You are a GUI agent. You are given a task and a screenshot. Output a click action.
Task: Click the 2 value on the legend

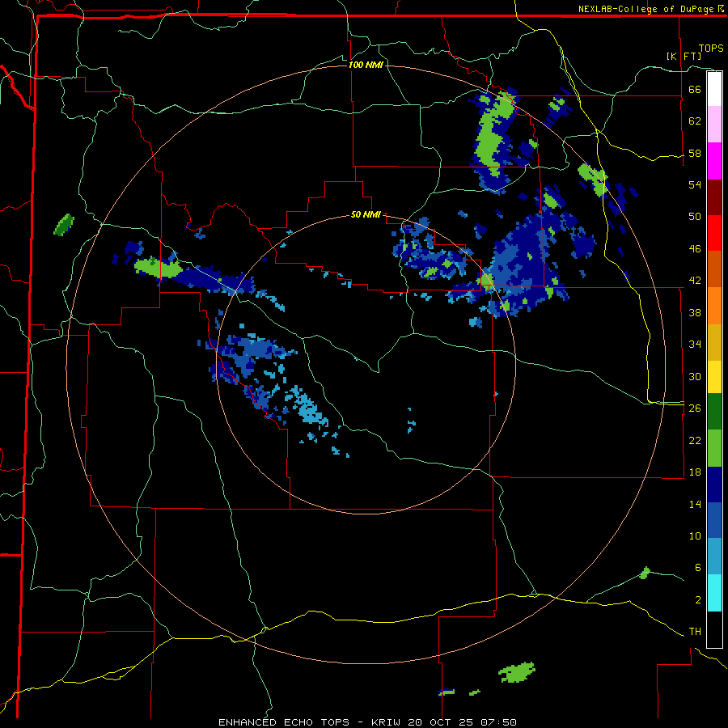click(698, 599)
